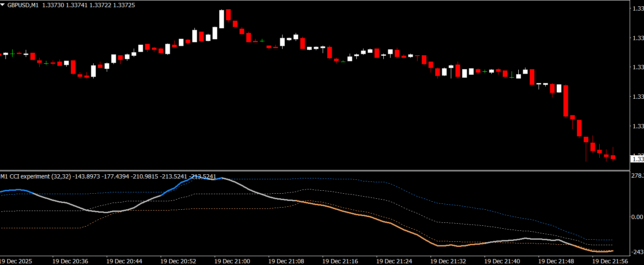Click the GBPUSD,M1 chart symbol title
The width and height of the screenshot is (644, 265).
[x=23, y=5]
